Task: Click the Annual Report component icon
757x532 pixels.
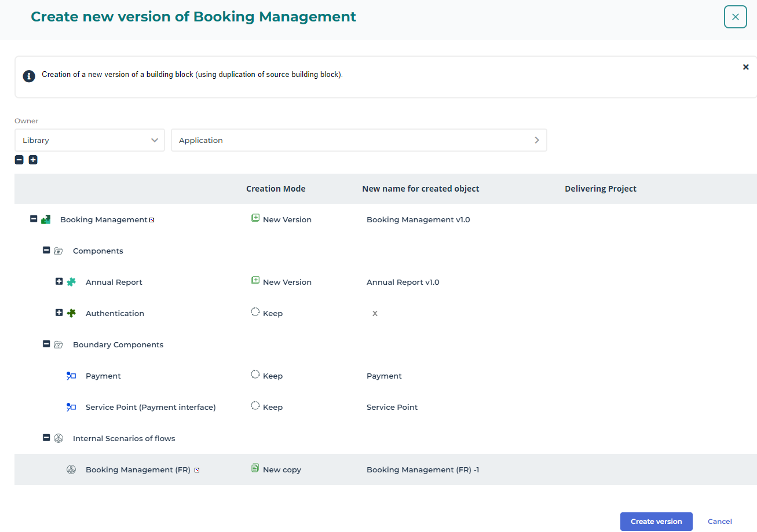Action: point(71,282)
